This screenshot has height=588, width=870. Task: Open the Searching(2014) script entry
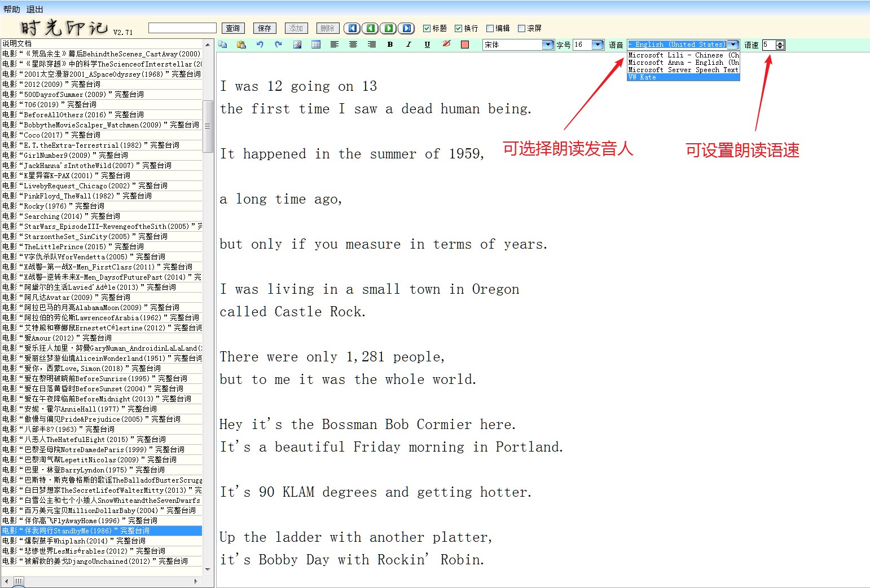(102, 216)
